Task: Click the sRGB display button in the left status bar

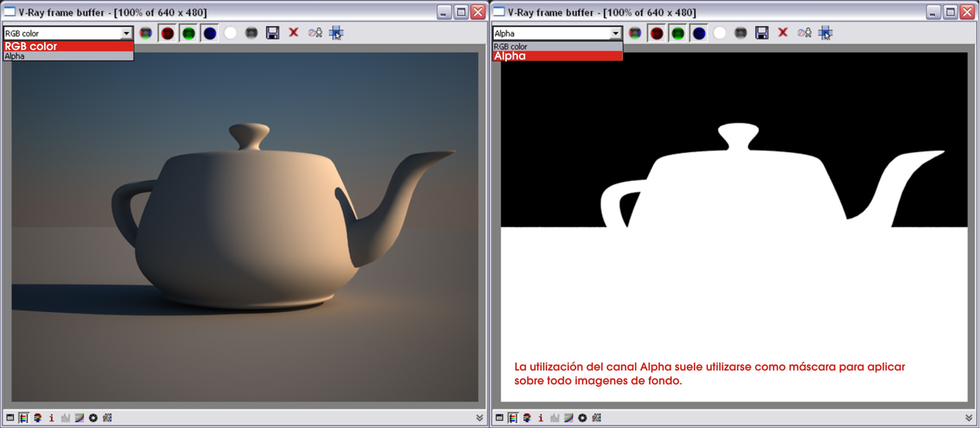Action: click(107, 418)
